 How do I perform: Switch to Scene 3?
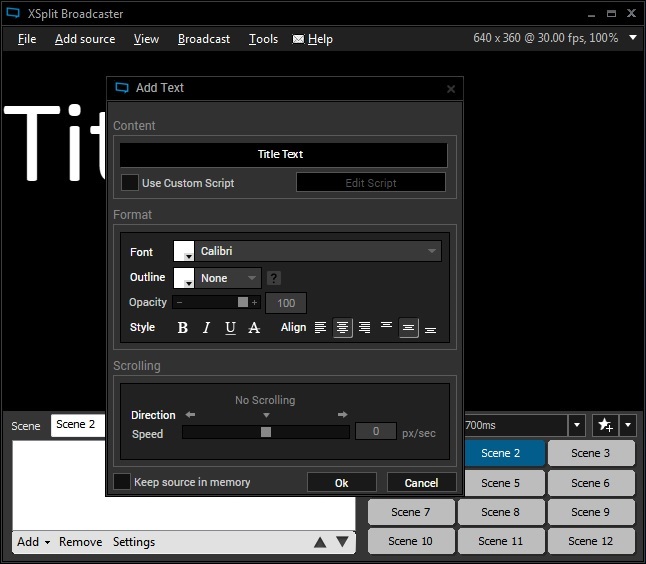(x=591, y=453)
